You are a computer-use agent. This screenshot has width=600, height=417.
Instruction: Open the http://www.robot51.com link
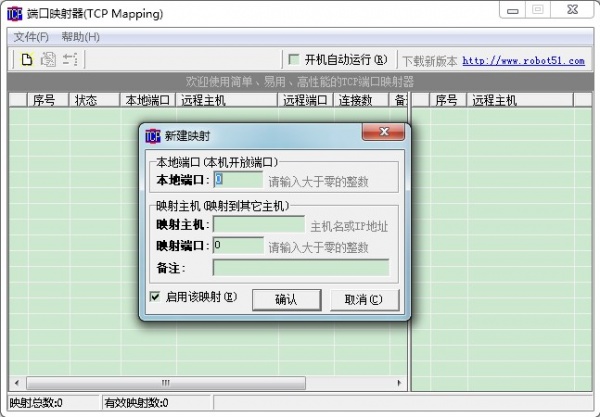pos(523,60)
